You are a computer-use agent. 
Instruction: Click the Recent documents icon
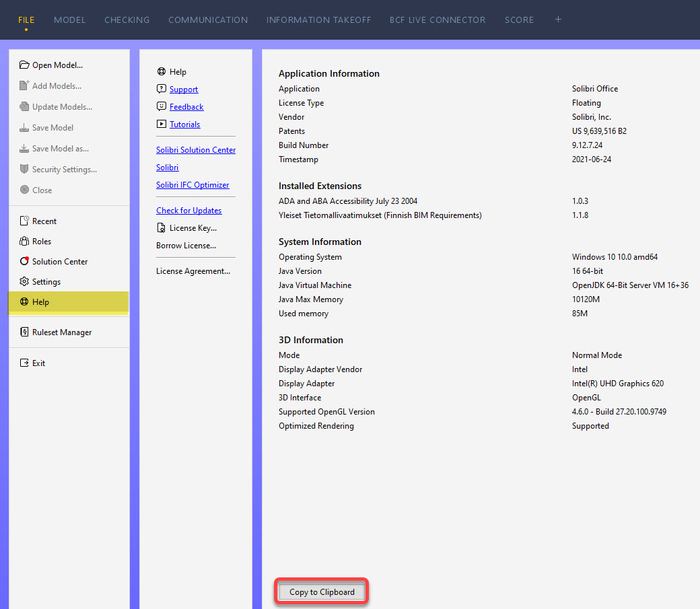coord(24,221)
